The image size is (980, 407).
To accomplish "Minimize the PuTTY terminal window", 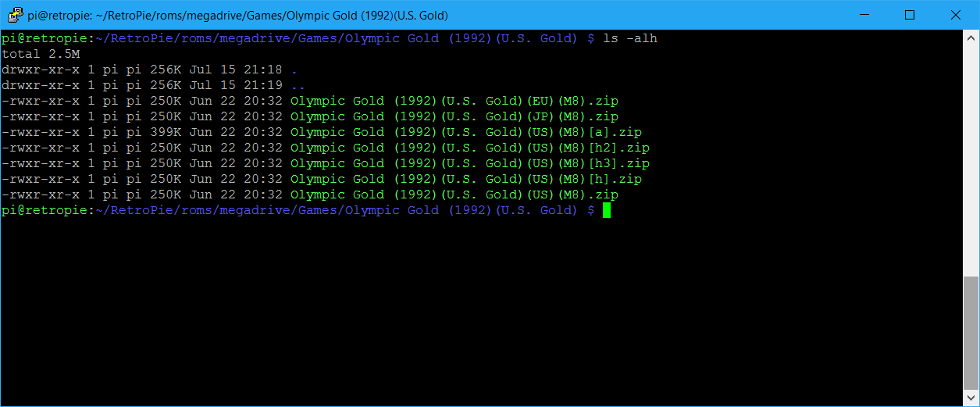I will pos(864,15).
